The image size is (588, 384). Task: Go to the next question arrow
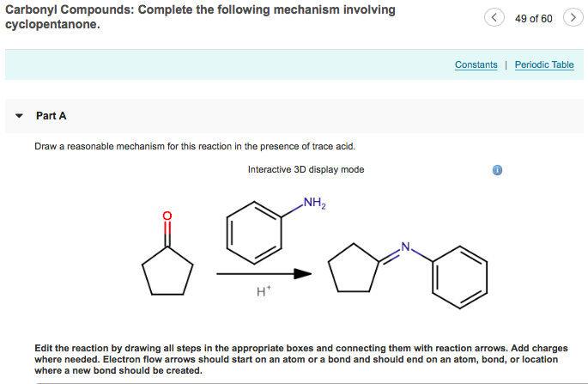pyautogui.click(x=572, y=18)
